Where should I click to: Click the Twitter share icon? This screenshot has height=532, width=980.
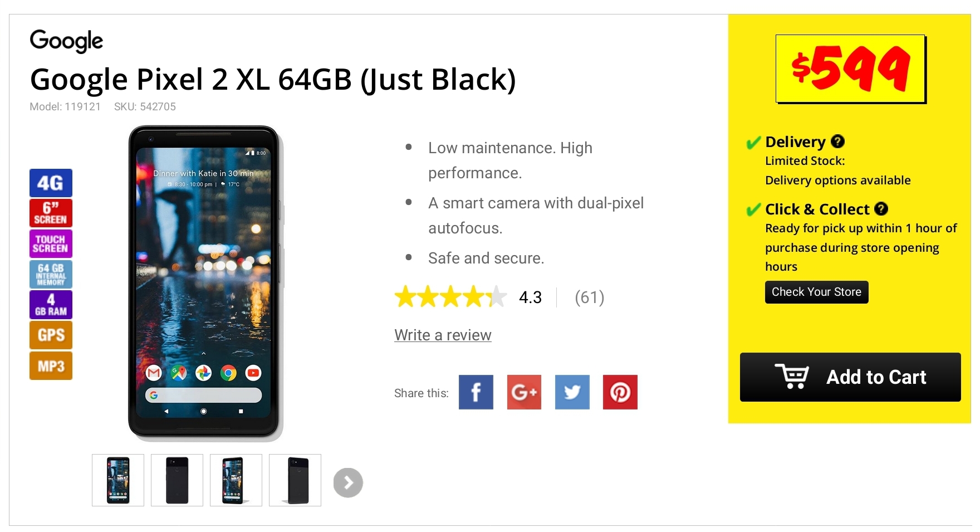[x=572, y=392]
